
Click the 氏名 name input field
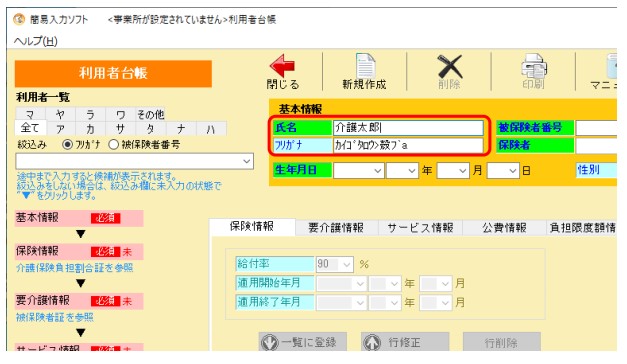pyautogui.click(x=408, y=128)
